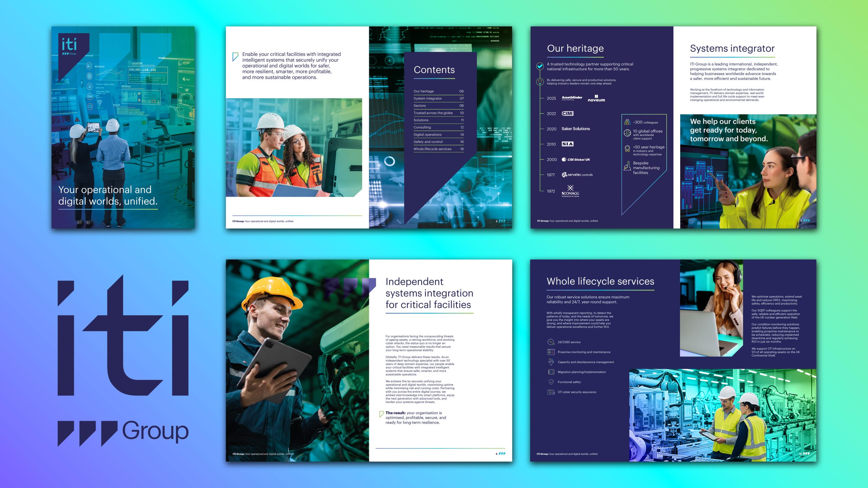
Task: Click the servelec controls logo
Action: coord(577,175)
